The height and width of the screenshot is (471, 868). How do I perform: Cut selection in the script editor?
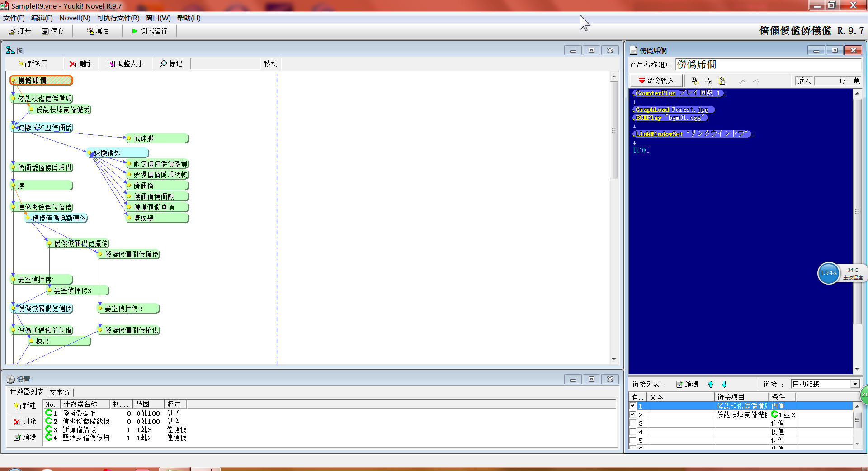click(x=695, y=81)
